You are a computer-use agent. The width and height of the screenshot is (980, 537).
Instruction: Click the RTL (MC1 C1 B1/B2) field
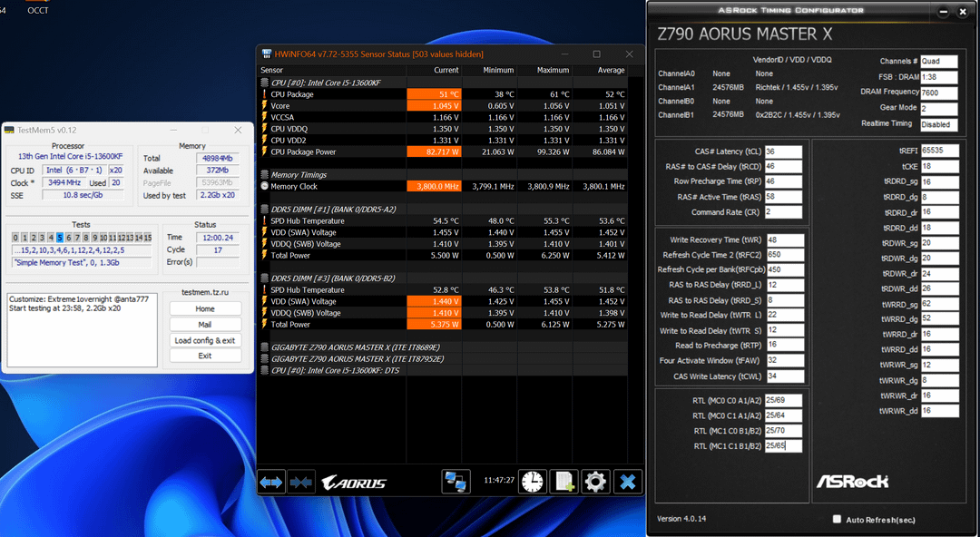click(x=783, y=445)
